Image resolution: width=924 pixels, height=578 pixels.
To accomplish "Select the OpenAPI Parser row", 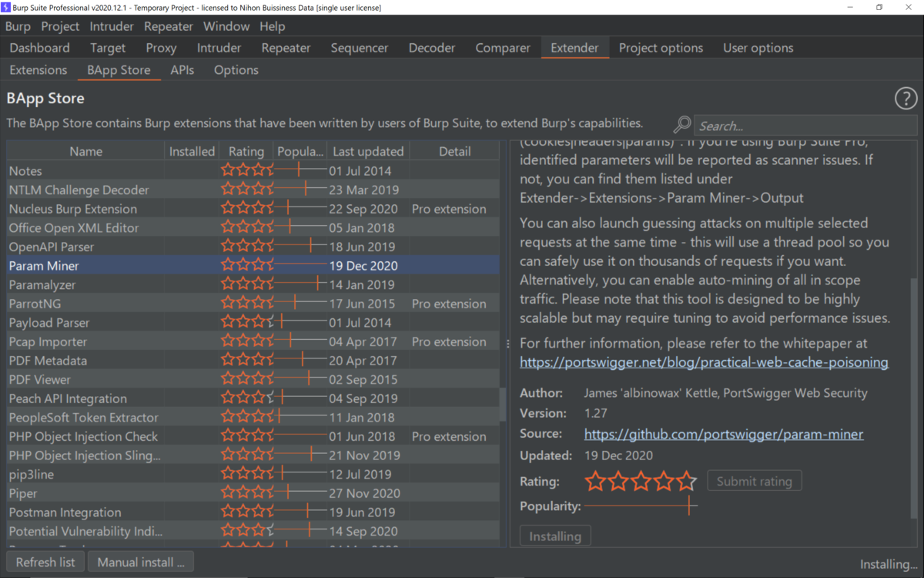I will (253, 247).
